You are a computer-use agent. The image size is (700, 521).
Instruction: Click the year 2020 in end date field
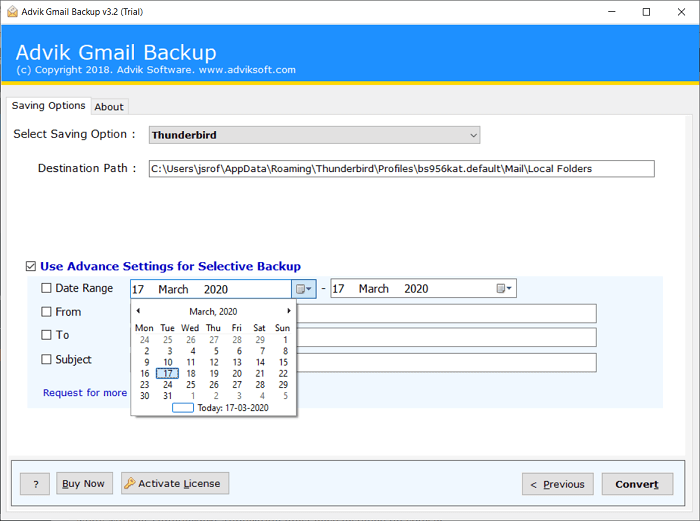(x=416, y=289)
